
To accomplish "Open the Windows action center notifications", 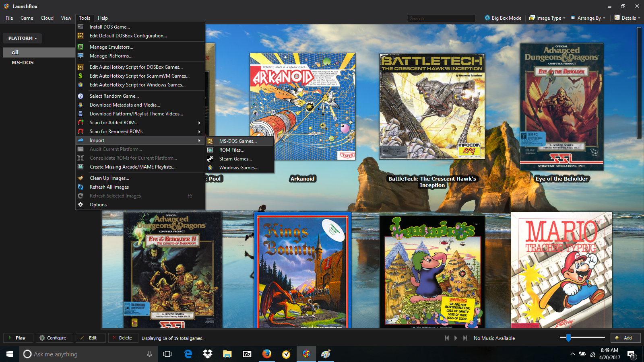I will pyautogui.click(x=631, y=354).
